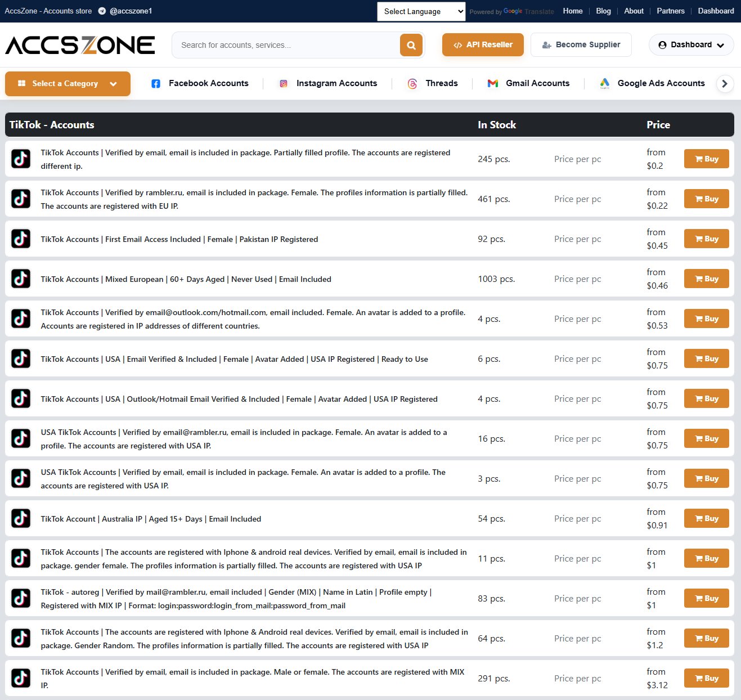
Task: Open the Mixed European 60+ Days Aged listing title
Action: [x=186, y=279]
